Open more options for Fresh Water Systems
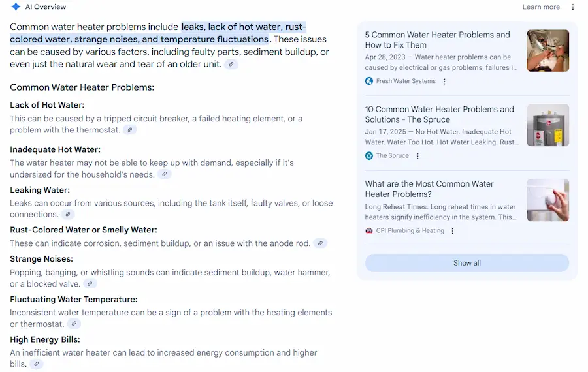This screenshot has width=588, height=372. pos(444,82)
